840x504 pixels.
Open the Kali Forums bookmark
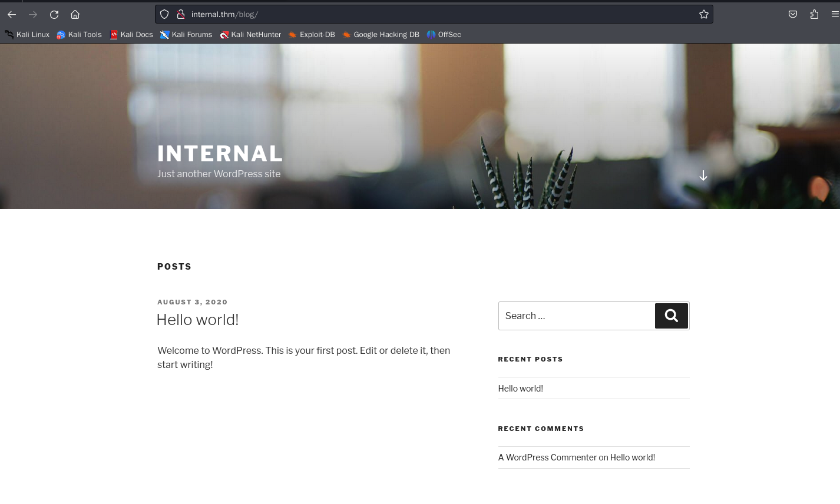coord(186,35)
